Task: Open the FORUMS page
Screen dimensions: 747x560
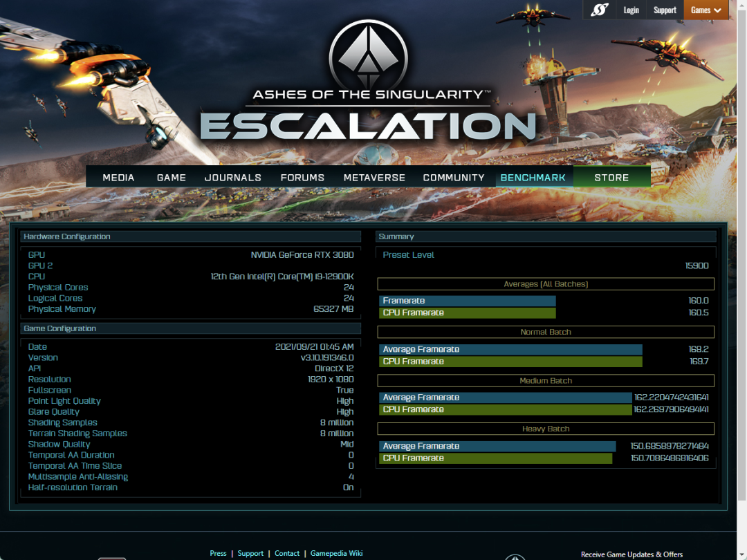Action: click(302, 178)
